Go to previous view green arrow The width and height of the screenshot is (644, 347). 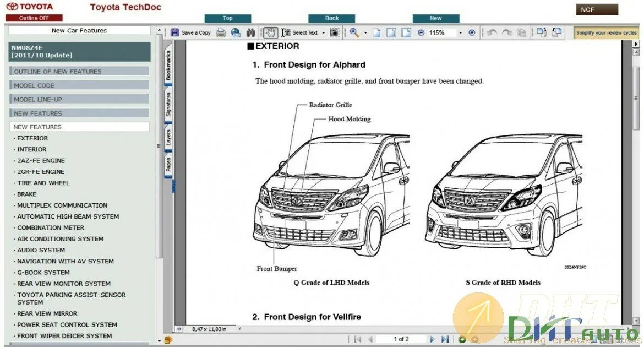pyautogui.click(x=462, y=339)
